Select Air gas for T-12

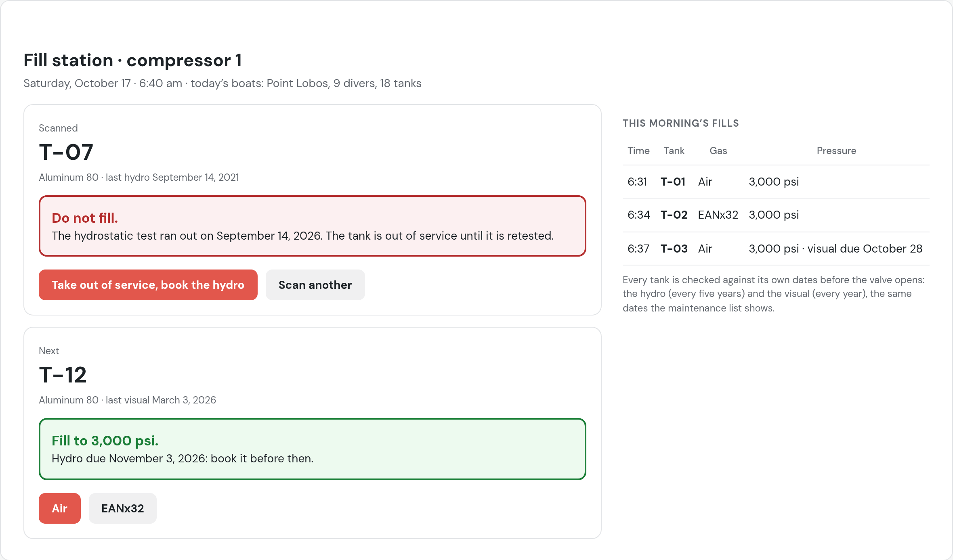60,508
